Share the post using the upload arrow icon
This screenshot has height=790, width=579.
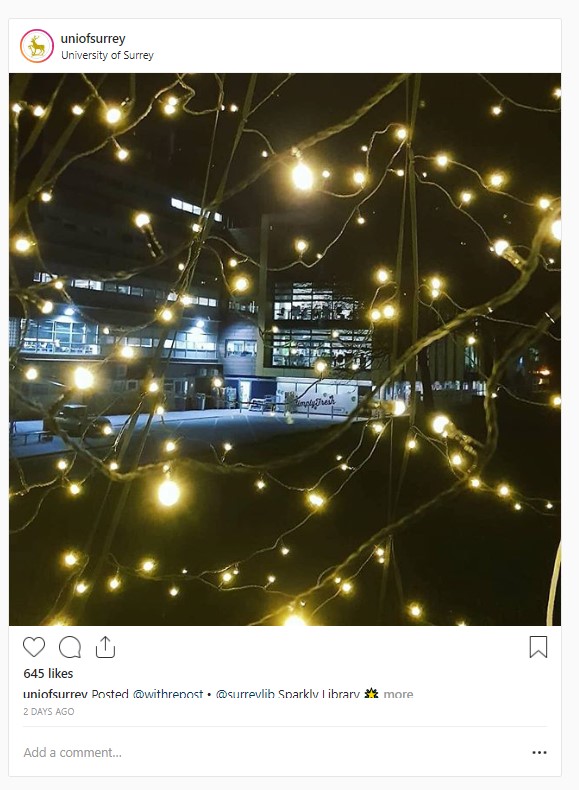coord(105,647)
